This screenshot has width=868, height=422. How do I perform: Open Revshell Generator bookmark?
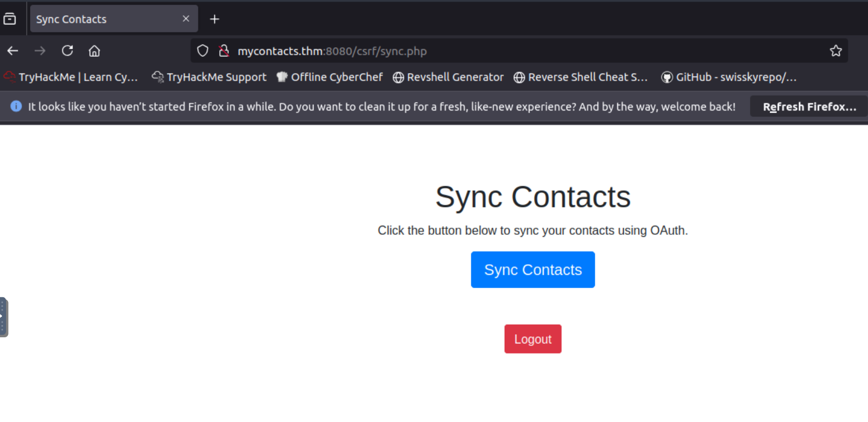point(448,77)
